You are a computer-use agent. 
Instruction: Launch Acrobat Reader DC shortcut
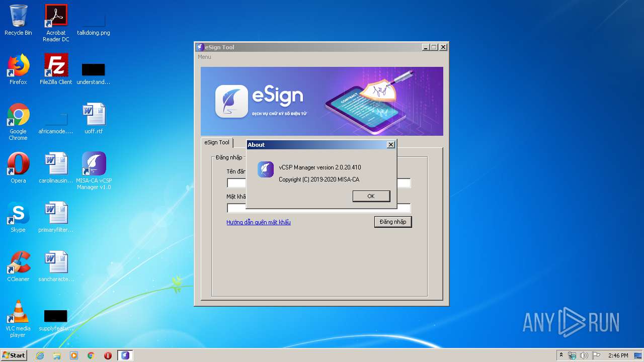click(56, 23)
